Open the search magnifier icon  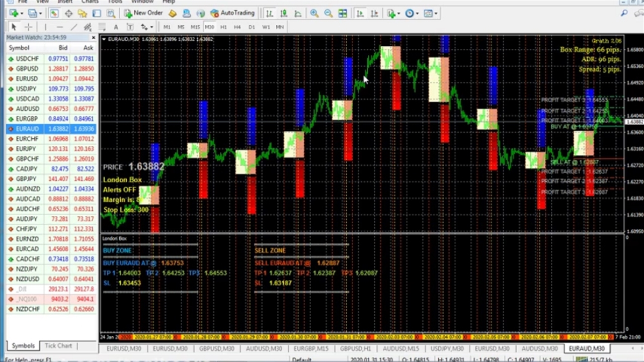[624, 14]
